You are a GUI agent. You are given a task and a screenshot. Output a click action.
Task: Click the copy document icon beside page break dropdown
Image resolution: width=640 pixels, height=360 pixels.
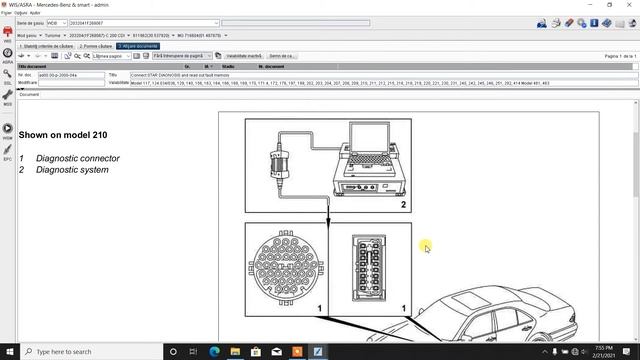click(218, 56)
